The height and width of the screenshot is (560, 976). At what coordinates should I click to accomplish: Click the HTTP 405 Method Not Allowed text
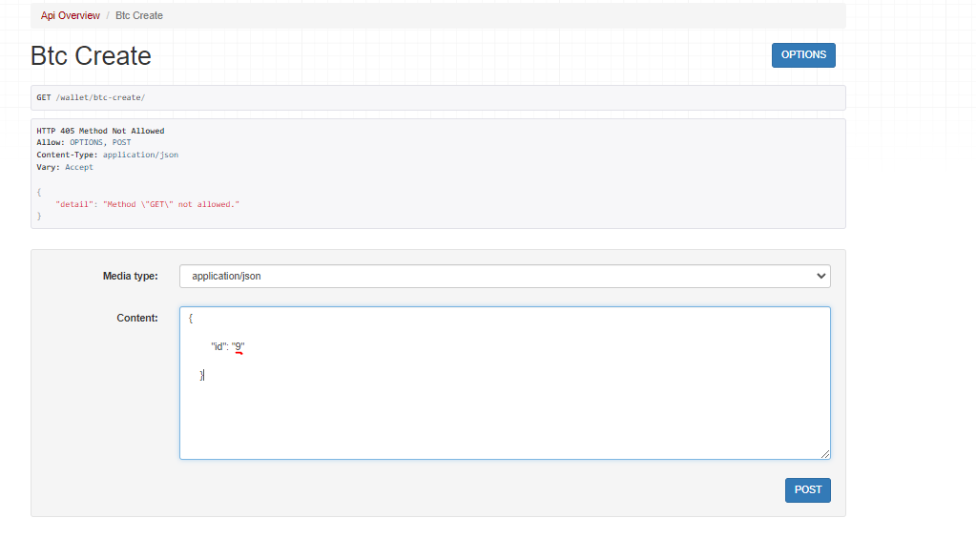point(100,131)
